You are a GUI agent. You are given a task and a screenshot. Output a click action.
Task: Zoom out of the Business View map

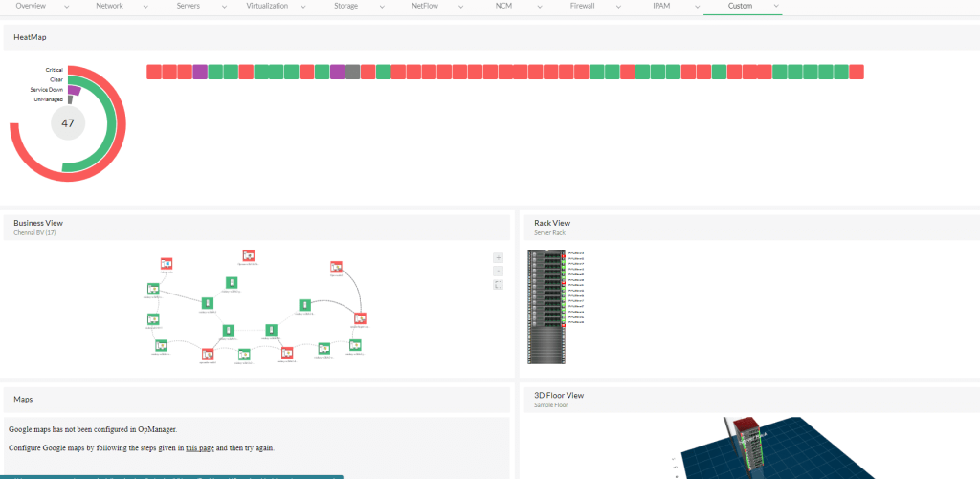pos(498,271)
